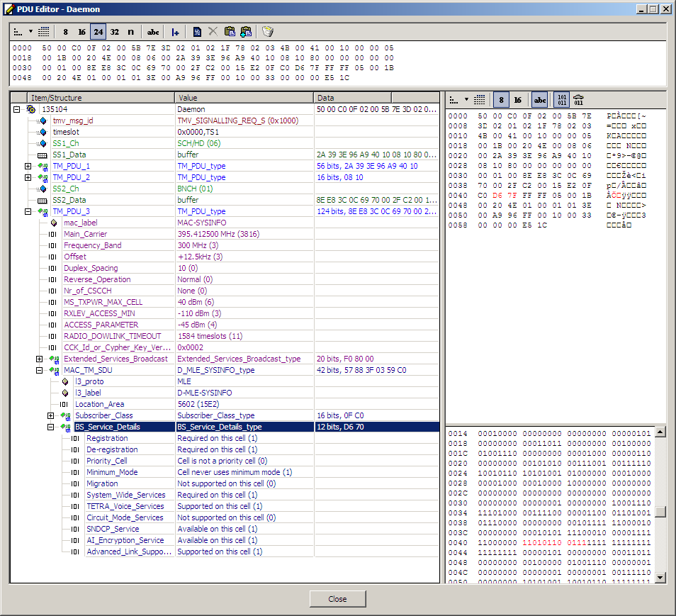Set top hex view to 8 bytes per row
Image resolution: width=676 pixels, height=616 pixels.
tap(66, 32)
